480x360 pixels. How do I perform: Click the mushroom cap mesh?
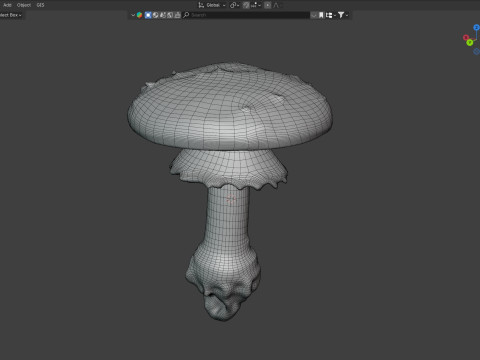[230, 107]
